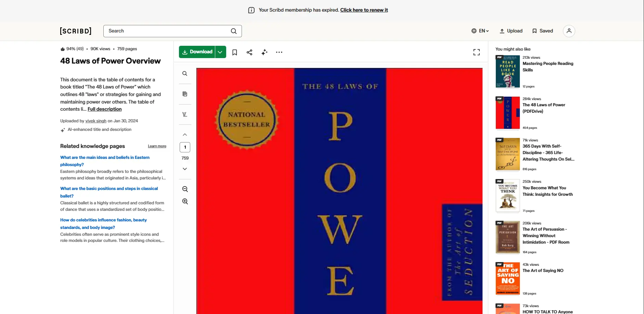Open the EN language dropdown
The width and height of the screenshot is (644, 314).
coord(480,31)
